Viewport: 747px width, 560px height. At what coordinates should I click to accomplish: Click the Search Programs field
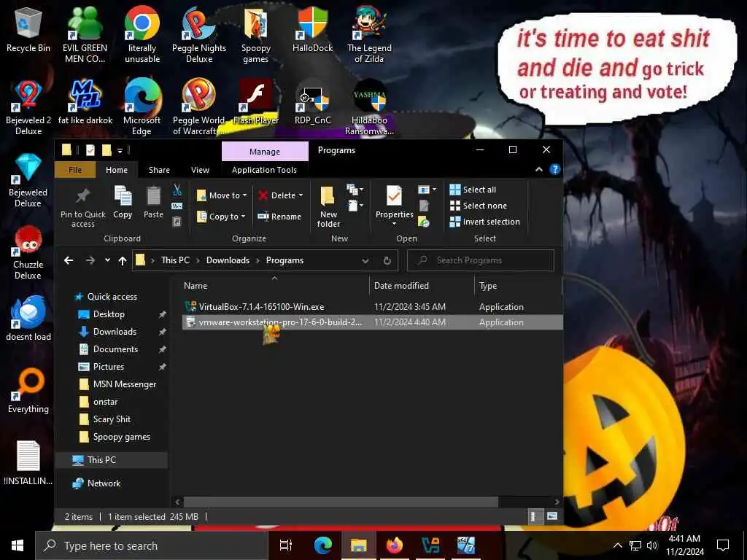480,260
